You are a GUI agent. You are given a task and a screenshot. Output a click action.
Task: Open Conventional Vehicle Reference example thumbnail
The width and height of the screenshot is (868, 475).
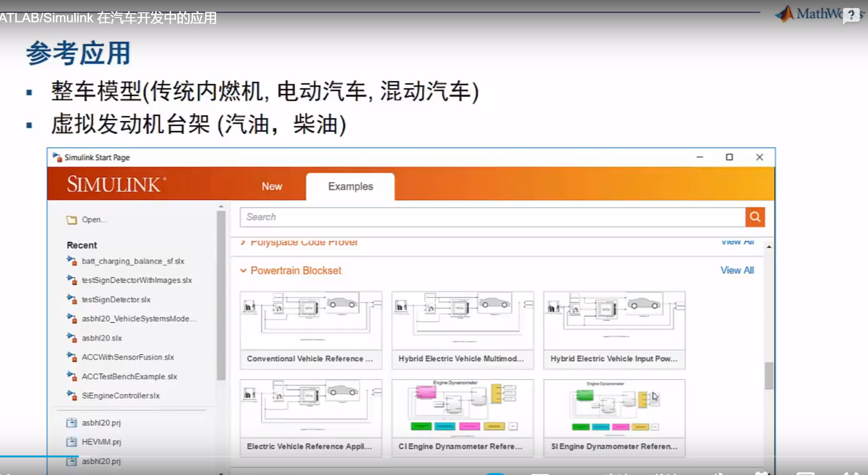(311, 321)
